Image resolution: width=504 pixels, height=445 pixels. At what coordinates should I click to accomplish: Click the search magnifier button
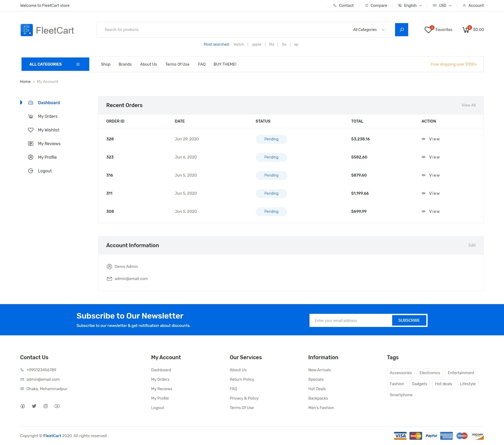[x=401, y=30]
